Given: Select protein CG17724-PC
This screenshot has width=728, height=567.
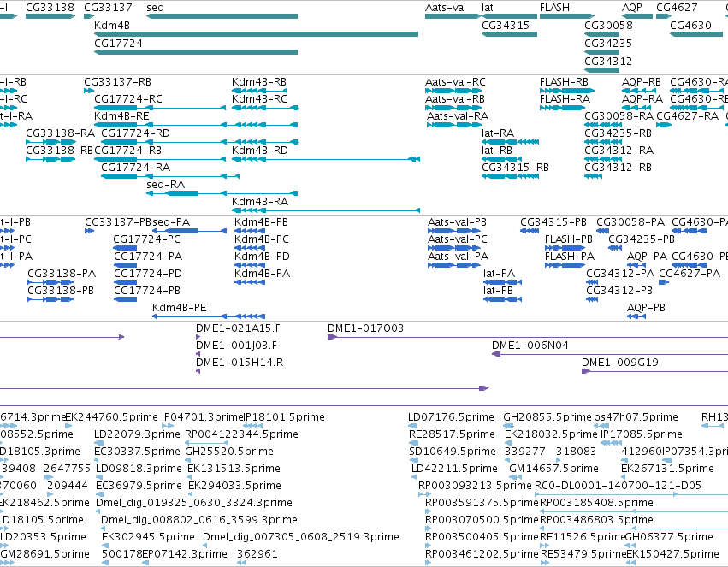Looking at the screenshot, I should pyautogui.click(x=147, y=239).
